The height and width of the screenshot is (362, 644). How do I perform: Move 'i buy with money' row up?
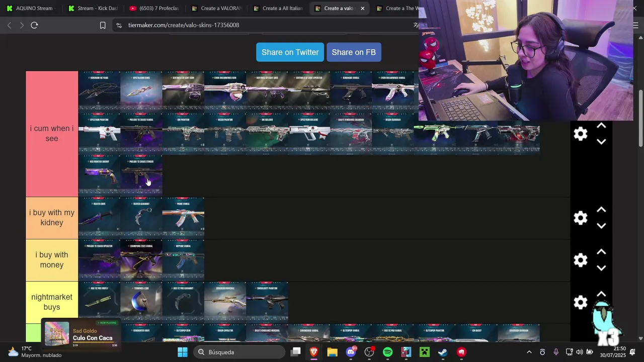[601, 252]
